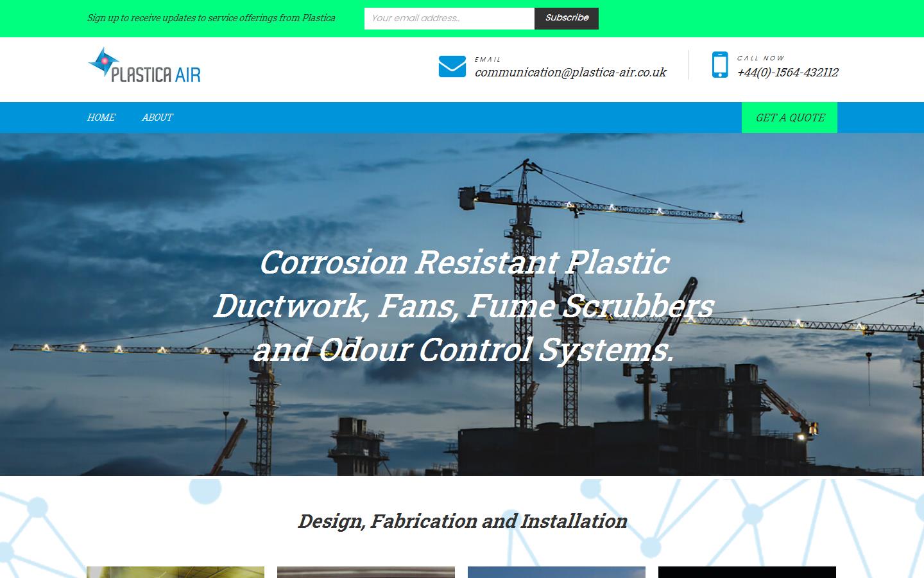Open the first thumbnail below the heading
924x578 pixels.
click(175, 572)
